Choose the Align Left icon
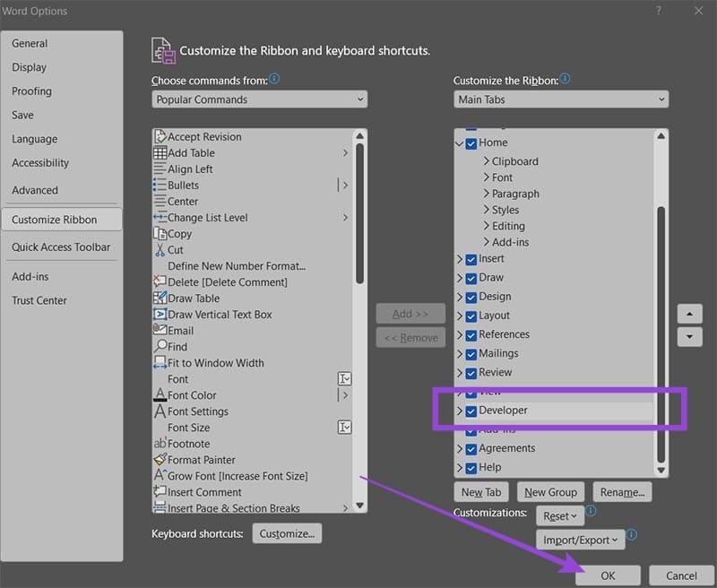This screenshot has height=588, width=717. (x=160, y=169)
